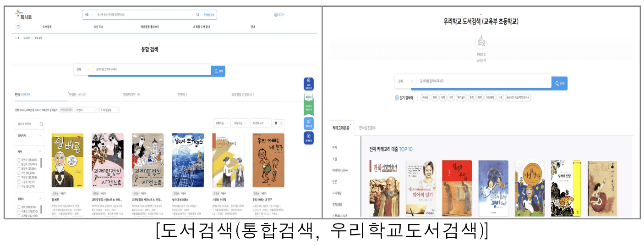Select the 단행본 results tab
Image resolution: width=644 pixels, height=246 pixels.
pos(77,94)
